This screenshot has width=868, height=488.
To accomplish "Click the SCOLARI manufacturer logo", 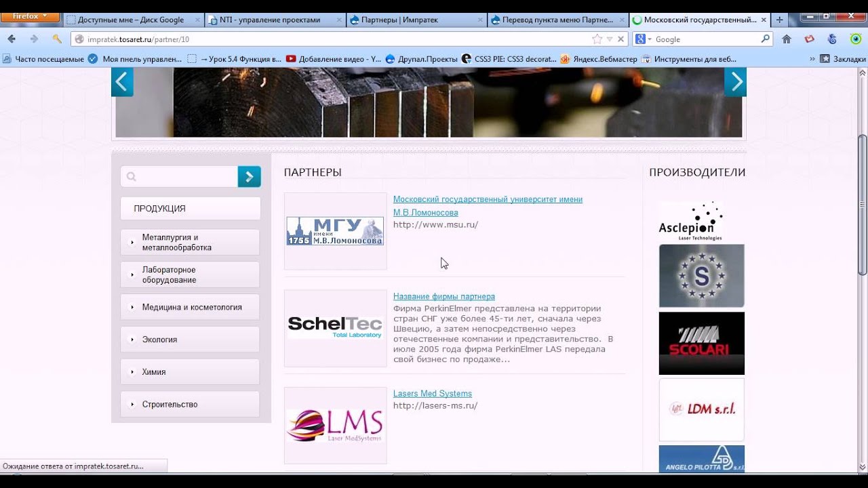I will [701, 343].
